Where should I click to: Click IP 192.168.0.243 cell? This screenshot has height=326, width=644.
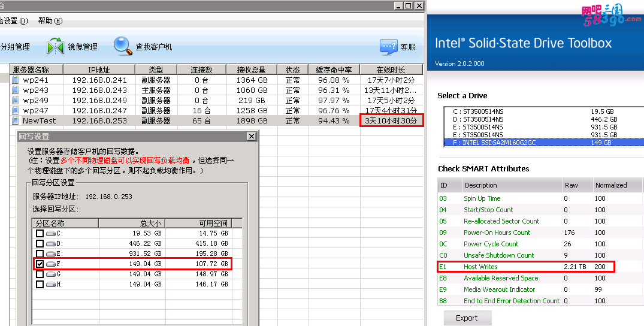pos(99,90)
